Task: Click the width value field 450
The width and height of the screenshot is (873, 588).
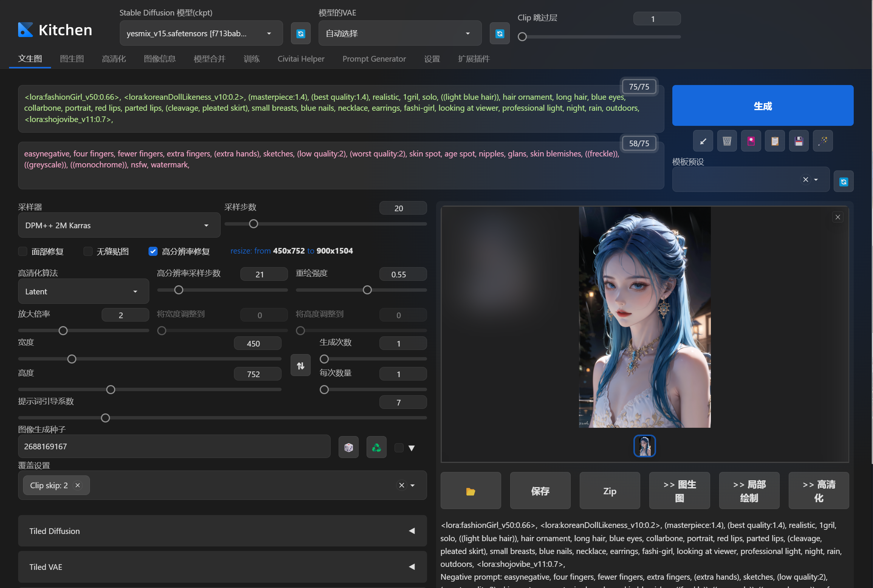Action: click(x=257, y=344)
